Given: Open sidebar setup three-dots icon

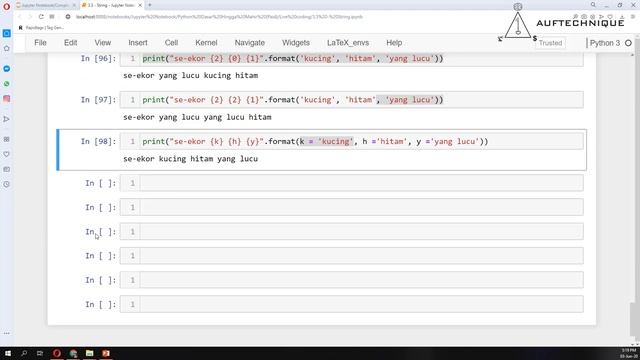Looking at the screenshot, I should coord(7,333).
